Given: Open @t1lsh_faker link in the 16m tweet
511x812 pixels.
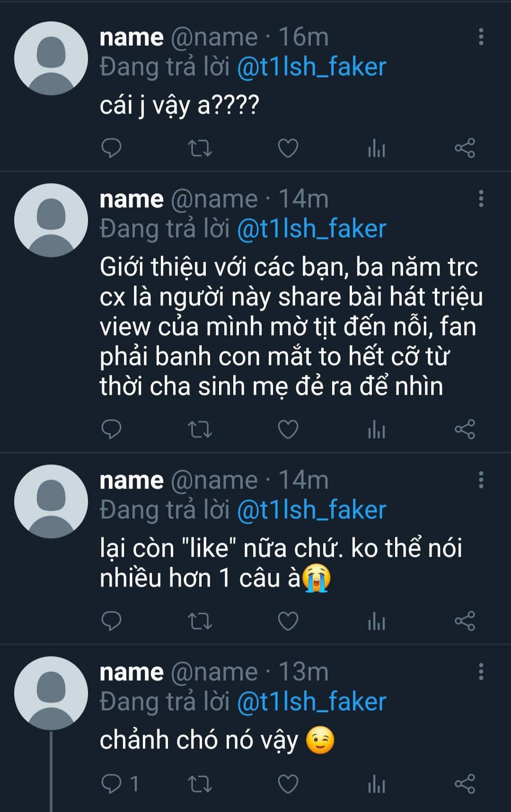Looking at the screenshot, I should coord(311,67).
